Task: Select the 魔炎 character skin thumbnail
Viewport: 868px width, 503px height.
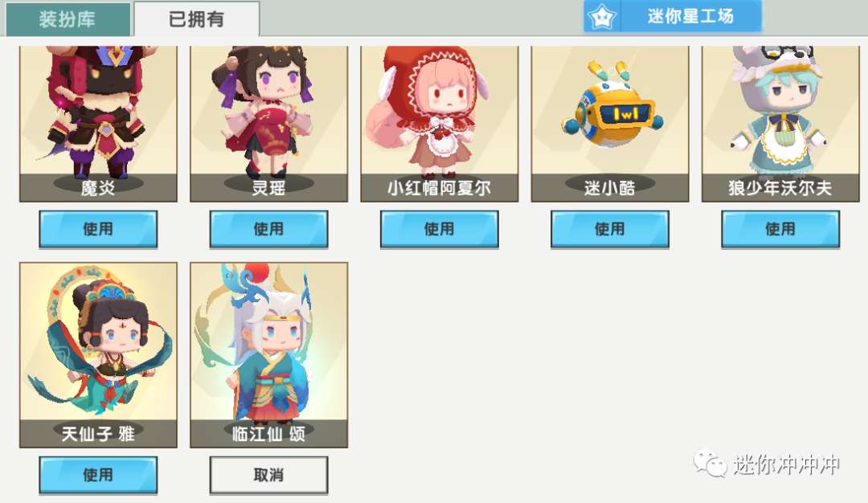Action: tap(99, 124)
